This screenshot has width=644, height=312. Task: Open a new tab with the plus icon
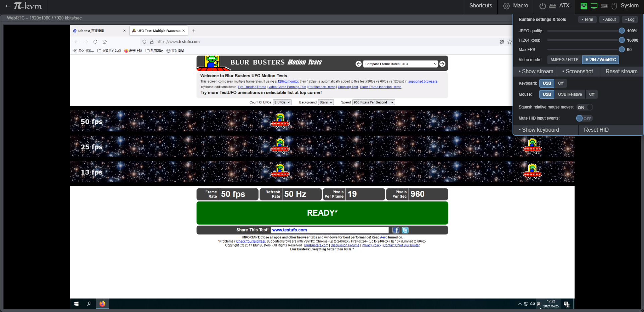[194, 31]
